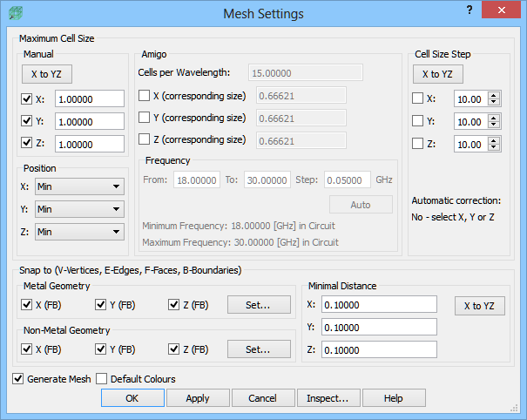The image size is (527, 420).
Task: Open Position Z dropdown
Action: point(79,232)
